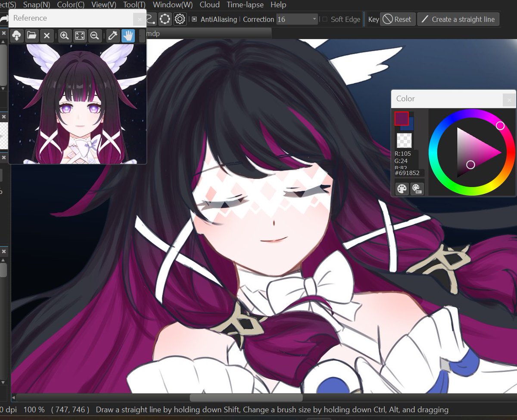Click the horizontal scrollbar left arrow

[x=13, y=398]
